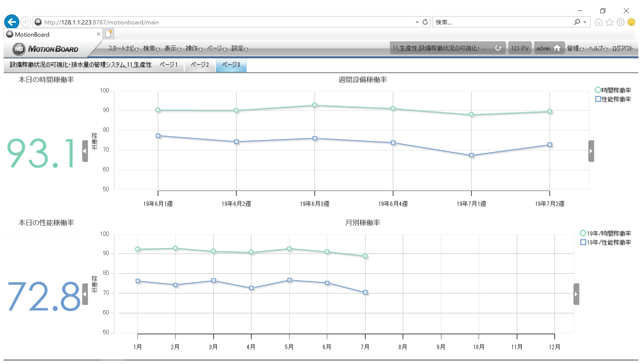Viewport: 642px width, 364px height.
Task: Click the ログアウト link
Action: pos(622,49)
